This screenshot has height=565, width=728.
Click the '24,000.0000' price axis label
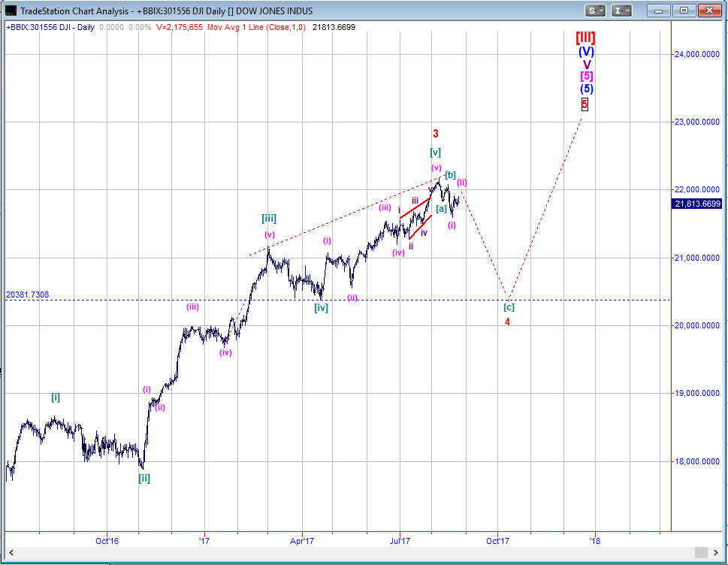697,54
